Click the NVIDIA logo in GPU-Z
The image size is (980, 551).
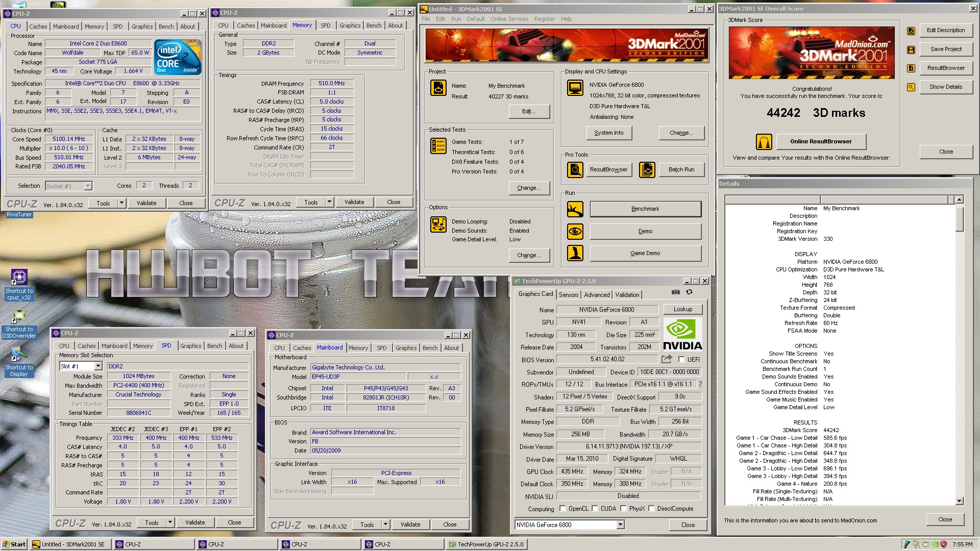pyautogui.click(x=682, y=334)
